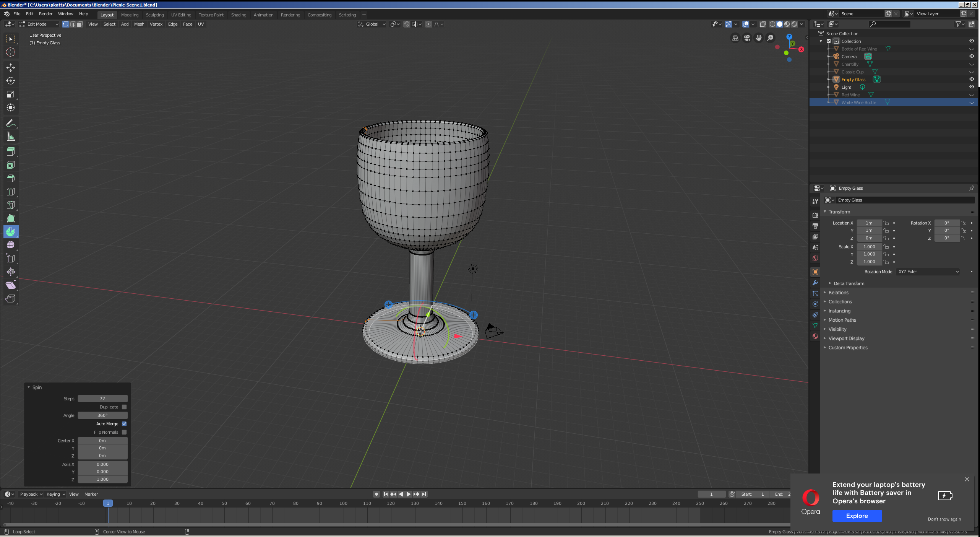Select the Spin tool
This screenshot has height=537, width=980.
11,232
